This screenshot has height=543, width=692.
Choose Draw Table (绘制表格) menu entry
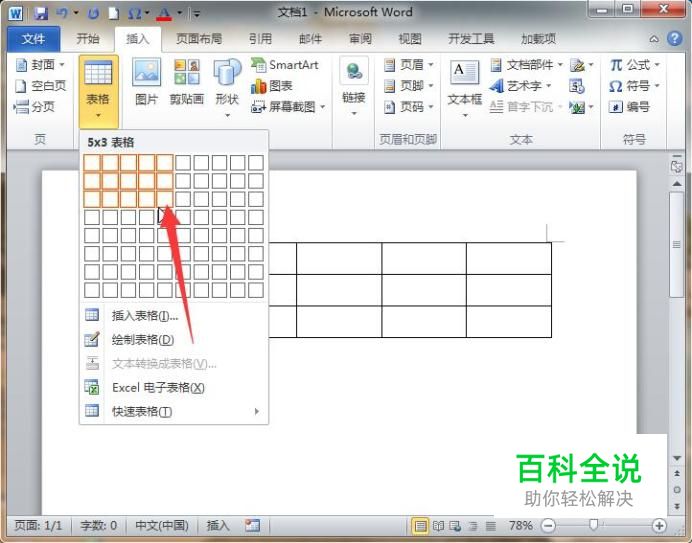point(174,339)
